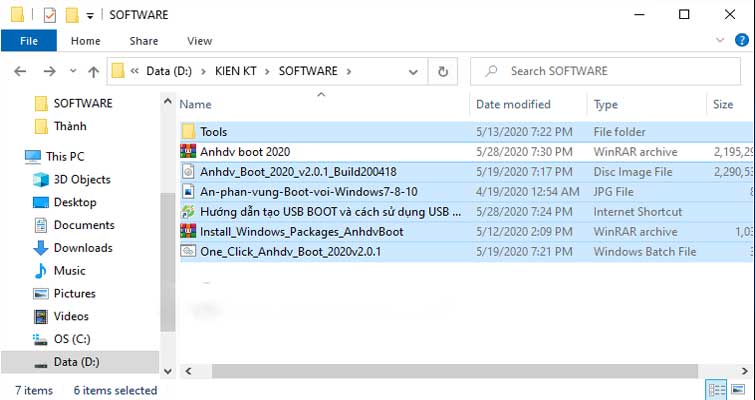Click navigation pane scroll down arrow

[168, 371]
